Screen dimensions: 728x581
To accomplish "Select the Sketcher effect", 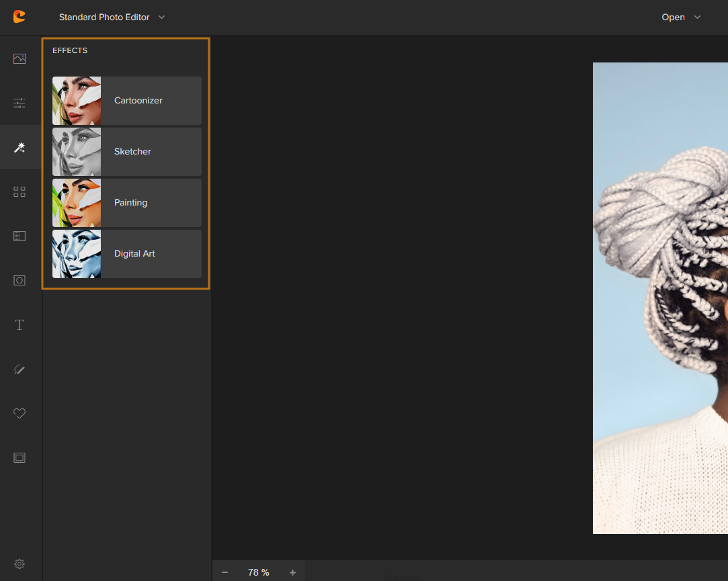I will tap(127, 152).
